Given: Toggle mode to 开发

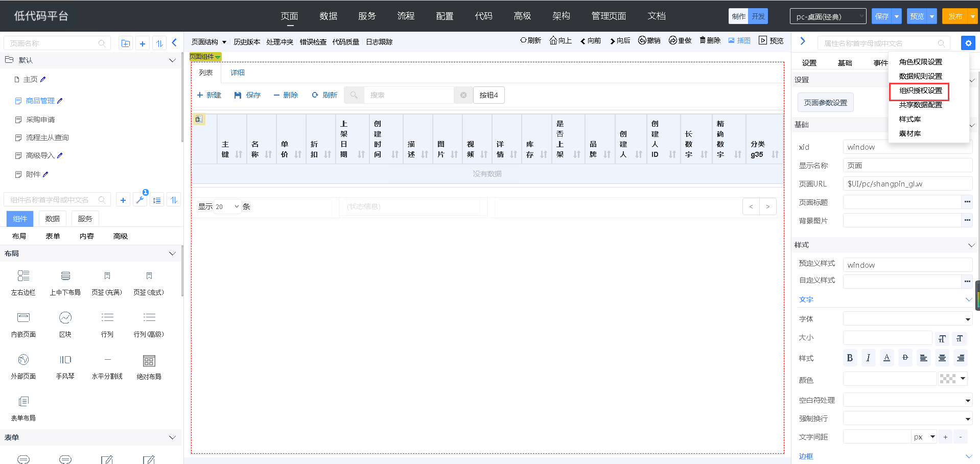Looking at the screenshot, I should tap(758, 16).
